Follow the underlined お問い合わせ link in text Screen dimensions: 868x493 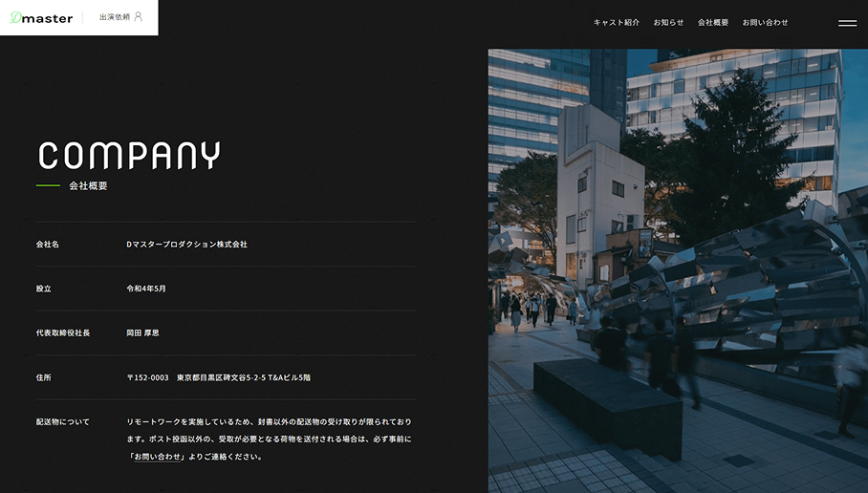tap(157, 457)
